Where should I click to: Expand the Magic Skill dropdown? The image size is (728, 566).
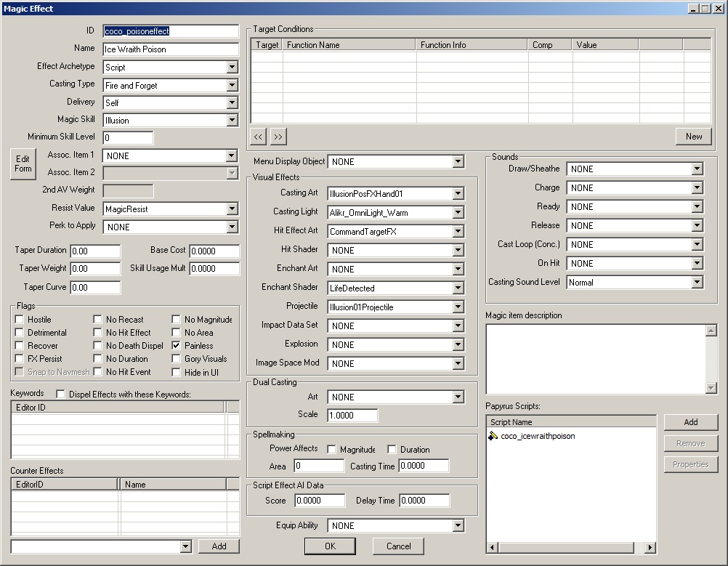232,121
